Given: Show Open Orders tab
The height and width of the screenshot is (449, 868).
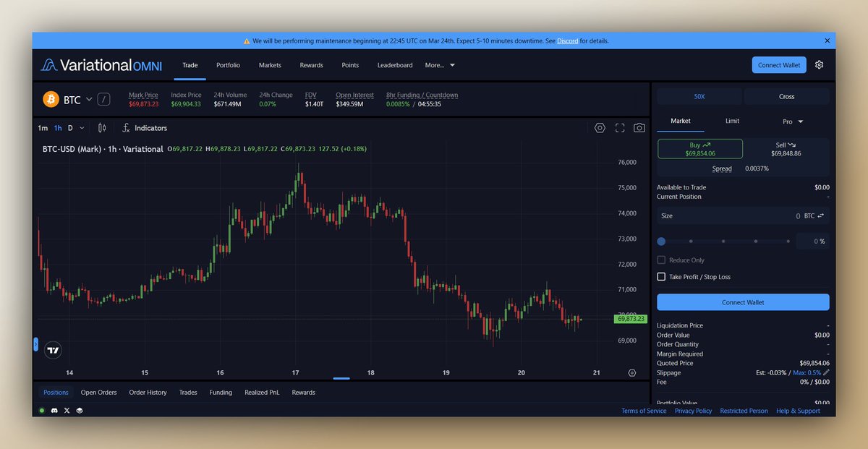Looking at the screenshot, I should tap(98, 393).
